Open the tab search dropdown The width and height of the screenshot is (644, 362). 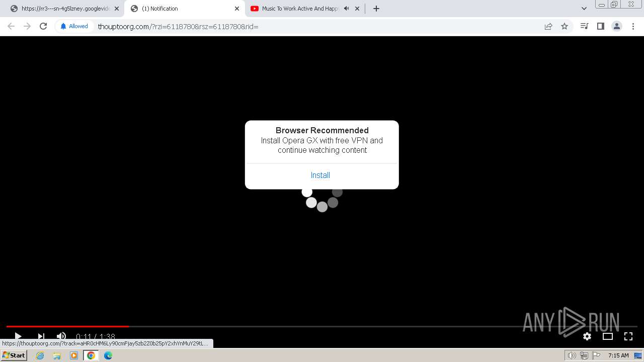pyautogui.click(x=584, y=9)
